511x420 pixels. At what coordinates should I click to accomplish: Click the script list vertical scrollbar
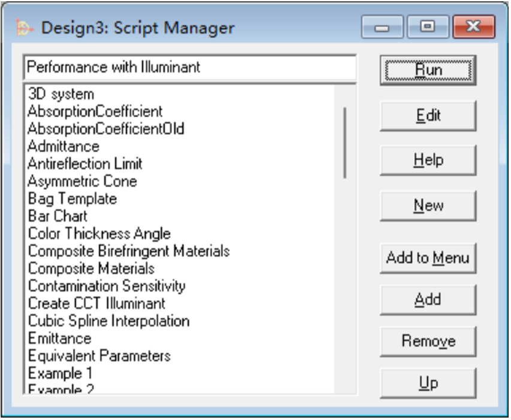coord(344,142)
